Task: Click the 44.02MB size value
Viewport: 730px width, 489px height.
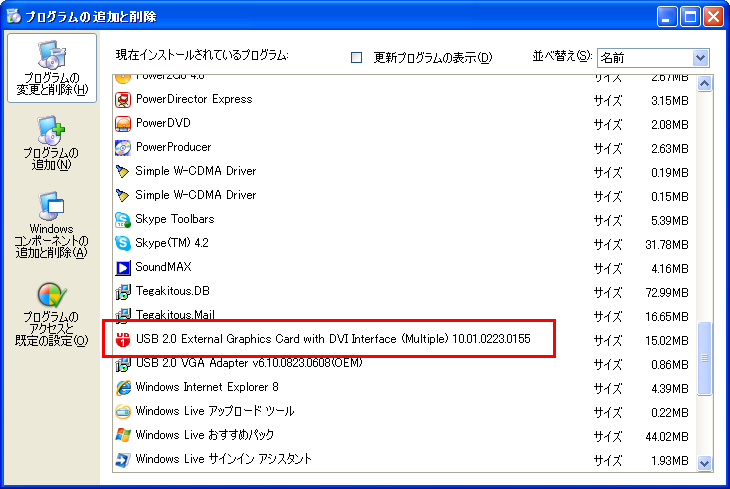Action: (667, 436)
